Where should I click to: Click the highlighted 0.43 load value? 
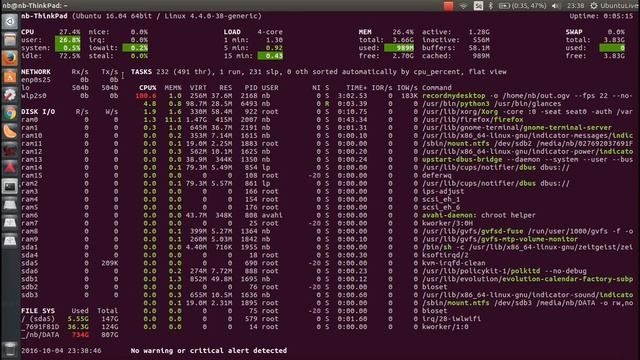(270, 56)
